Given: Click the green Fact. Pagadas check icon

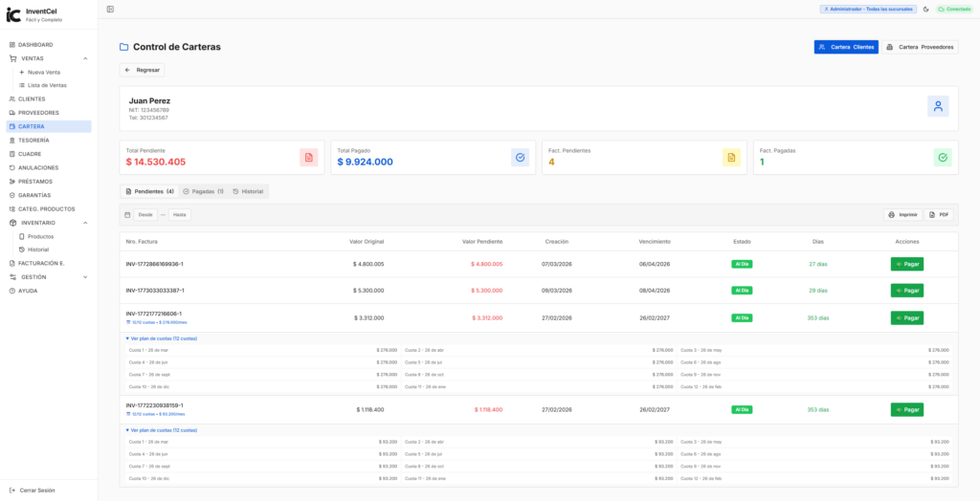Looking at the screenshot, I should point(943,158).
